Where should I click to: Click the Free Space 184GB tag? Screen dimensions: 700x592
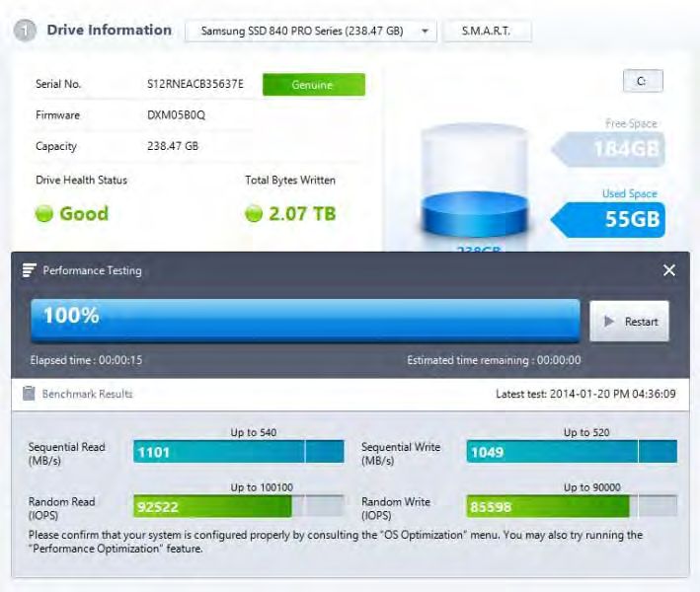tap(608, 149)
